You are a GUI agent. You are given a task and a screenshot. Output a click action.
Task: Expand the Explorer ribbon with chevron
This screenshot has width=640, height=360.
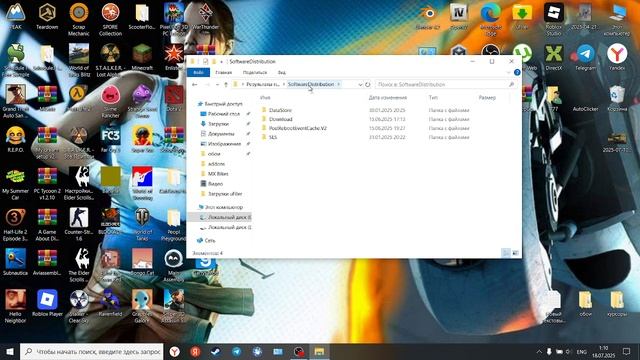click(508, 72)
